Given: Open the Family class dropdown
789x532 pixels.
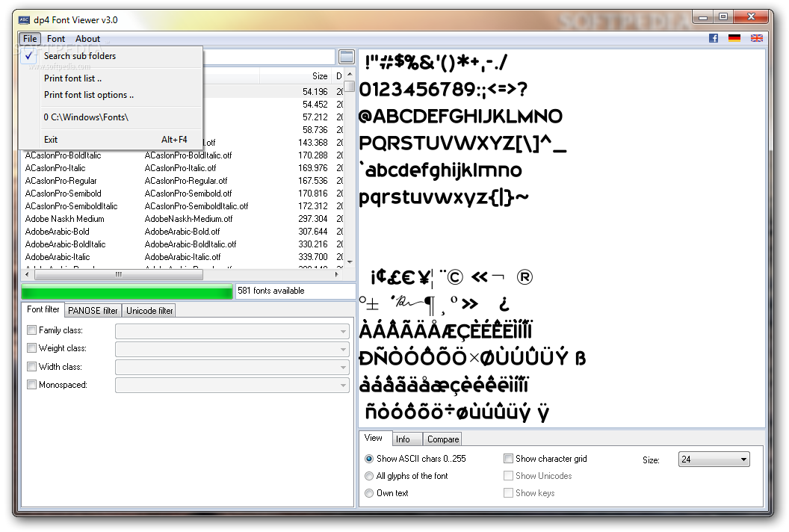Looking at the screenshot, I should (232, 331).
